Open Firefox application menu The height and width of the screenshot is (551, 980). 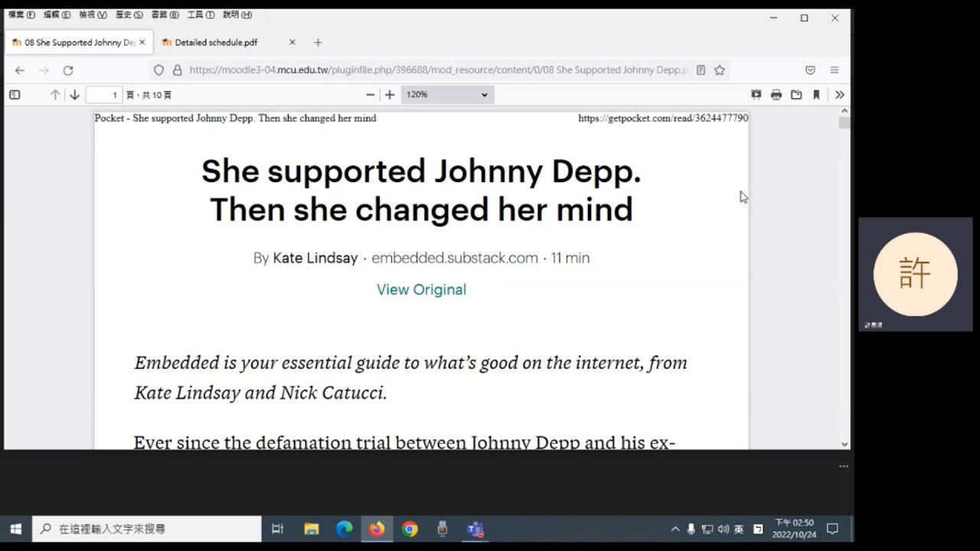click(x=835, y=70)
